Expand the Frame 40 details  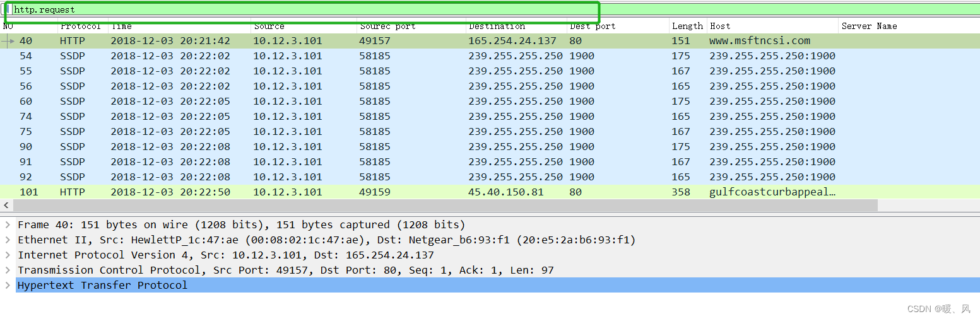(7, 225)
